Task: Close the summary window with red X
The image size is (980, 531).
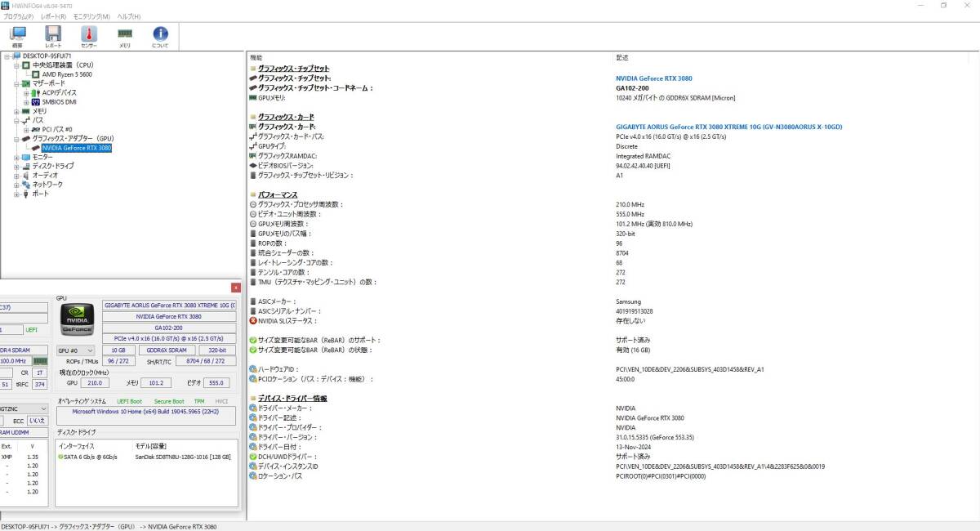Action: (236, 288)
